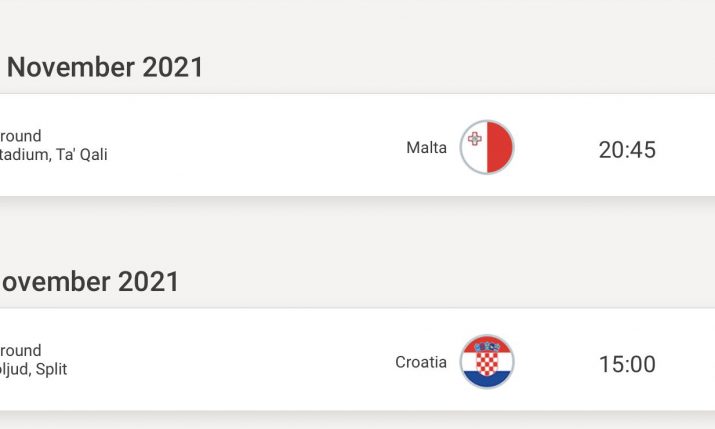Select the Malta team name
Viewport: 715px width, 429px height.
pos(426,148)
